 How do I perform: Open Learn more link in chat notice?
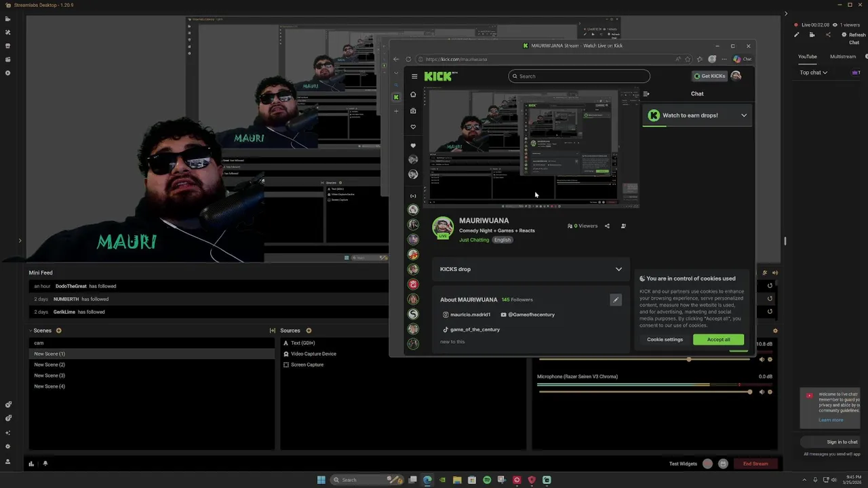[831, 420]
